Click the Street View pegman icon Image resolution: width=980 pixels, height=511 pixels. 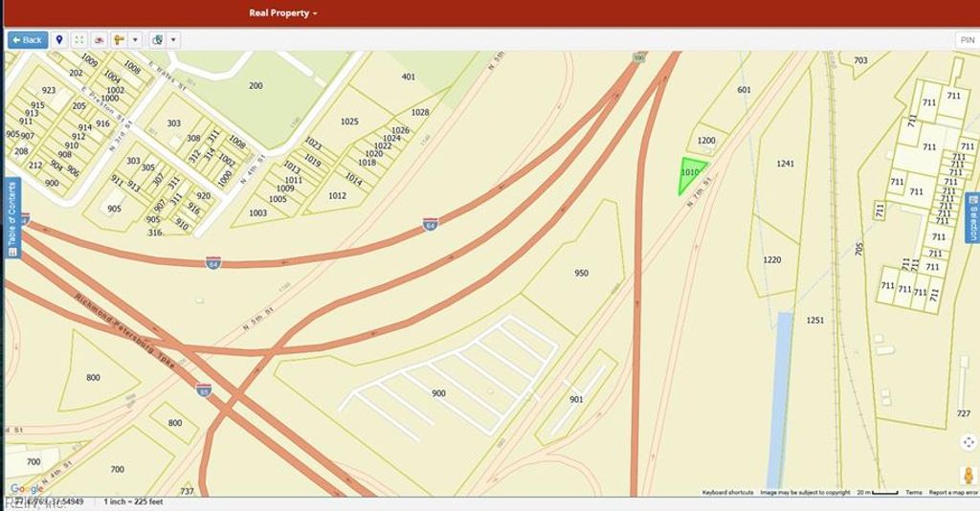click(x=968, y=476)
